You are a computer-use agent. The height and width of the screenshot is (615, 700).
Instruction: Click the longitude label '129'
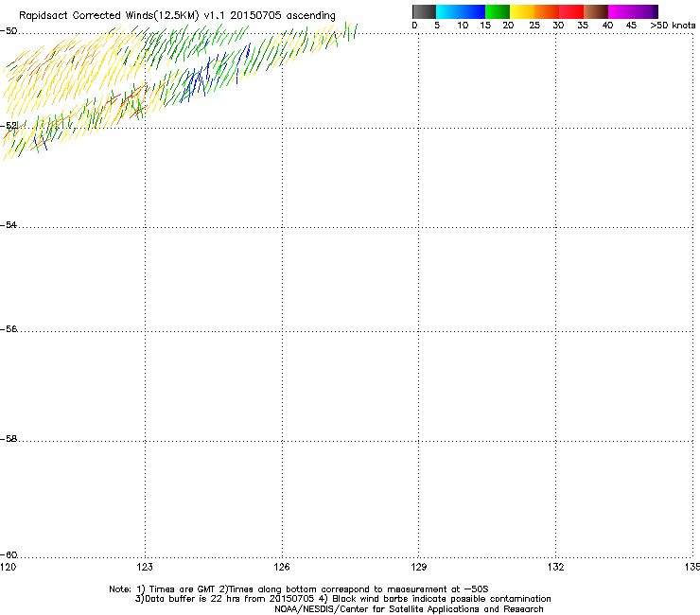coord(418,567)
